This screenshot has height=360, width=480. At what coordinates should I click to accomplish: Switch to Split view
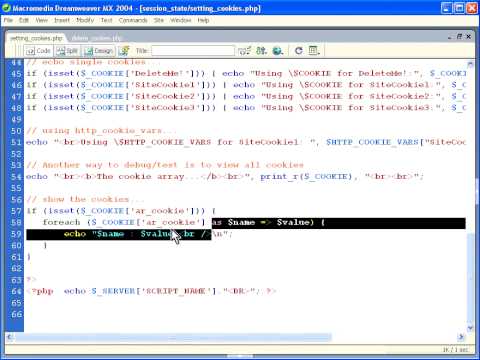tap(67, 51)
